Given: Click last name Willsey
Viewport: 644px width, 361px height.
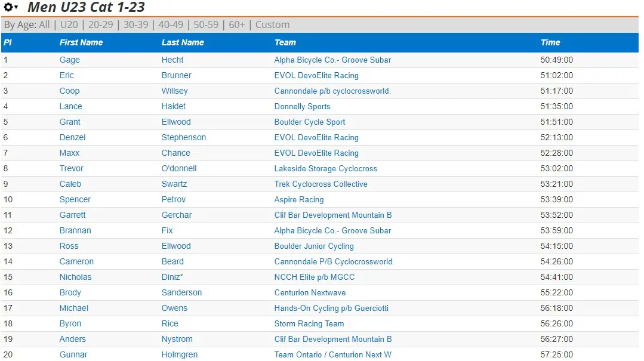Looking at the screenshot, I should [x=174, y=91].
